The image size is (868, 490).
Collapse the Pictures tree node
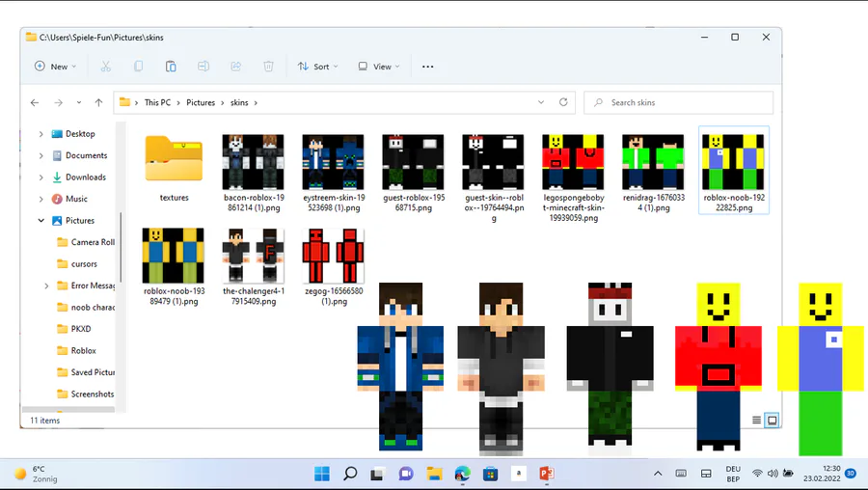[x=41, y=220]
